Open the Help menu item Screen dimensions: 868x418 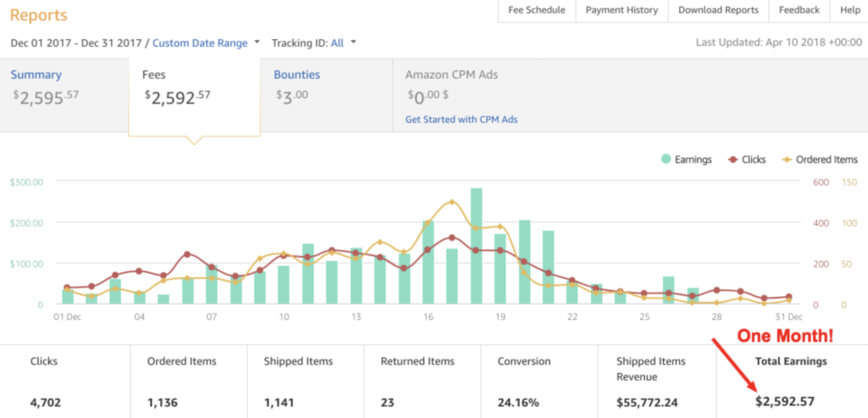(x=849, y=10)
